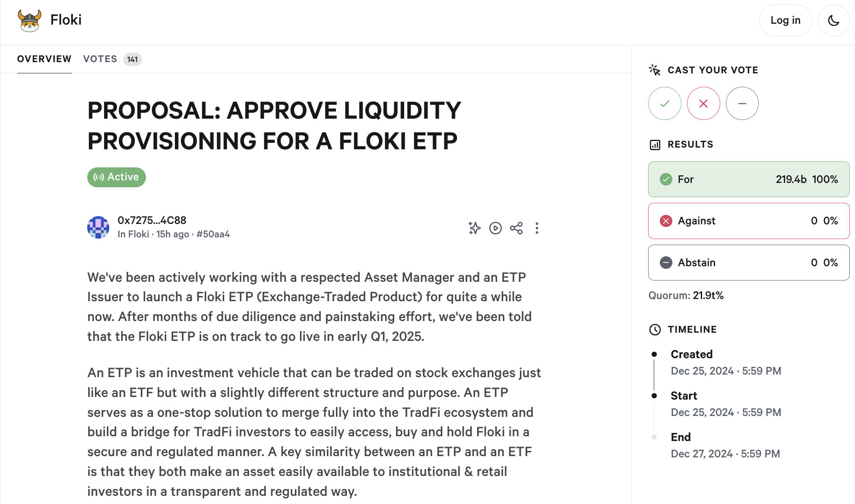
Task: Share the proposal via the share icon
Action: click(516, 228)
